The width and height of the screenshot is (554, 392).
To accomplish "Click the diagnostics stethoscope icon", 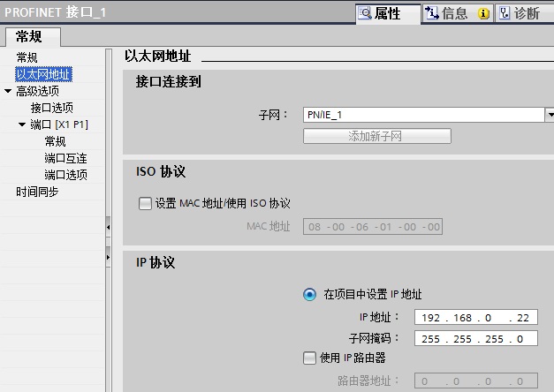I will tap(505, 13).
